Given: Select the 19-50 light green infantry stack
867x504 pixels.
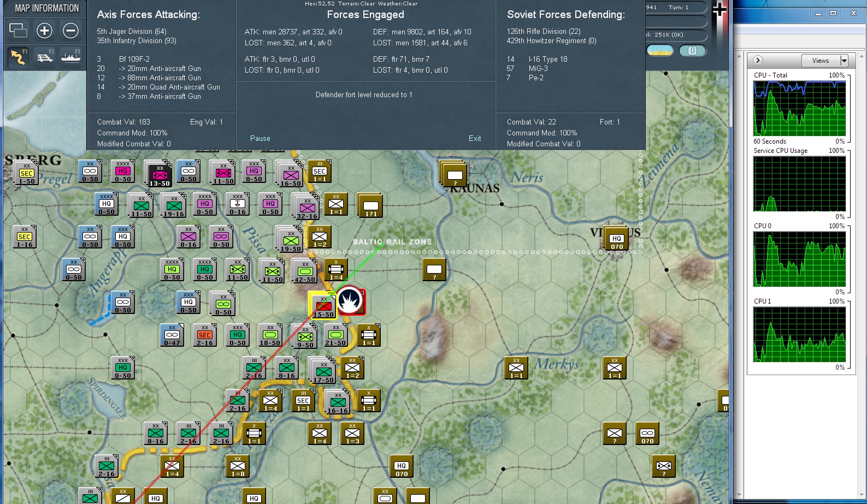Looking at the screenshot, I should 291,240.
